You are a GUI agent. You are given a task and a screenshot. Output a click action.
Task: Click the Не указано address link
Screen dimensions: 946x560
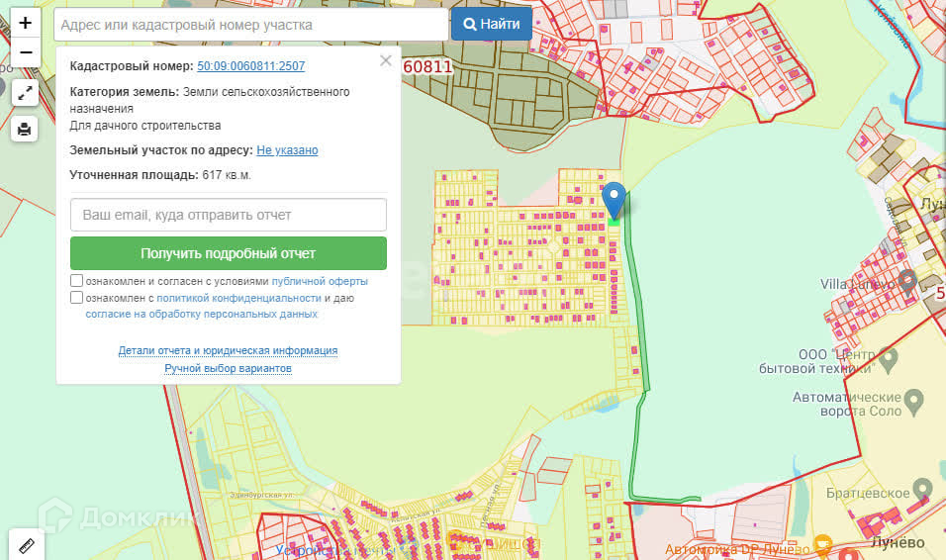pyautogui.click(x=287, y=150)
